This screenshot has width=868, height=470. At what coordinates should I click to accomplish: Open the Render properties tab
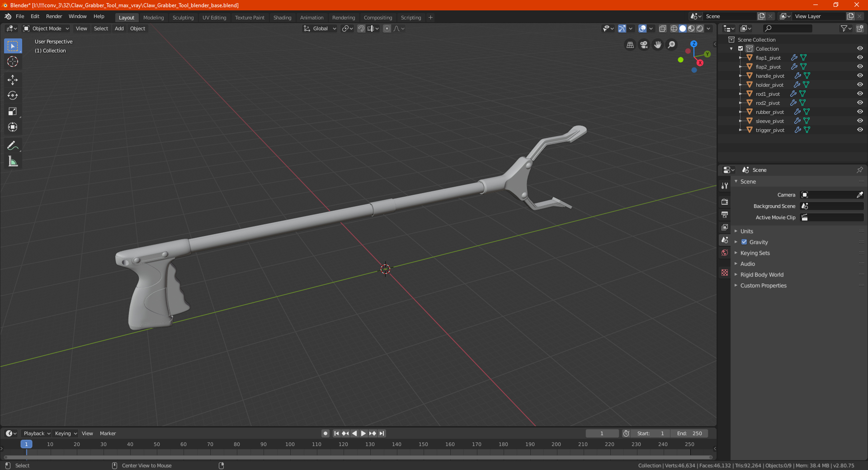(725, 202)
